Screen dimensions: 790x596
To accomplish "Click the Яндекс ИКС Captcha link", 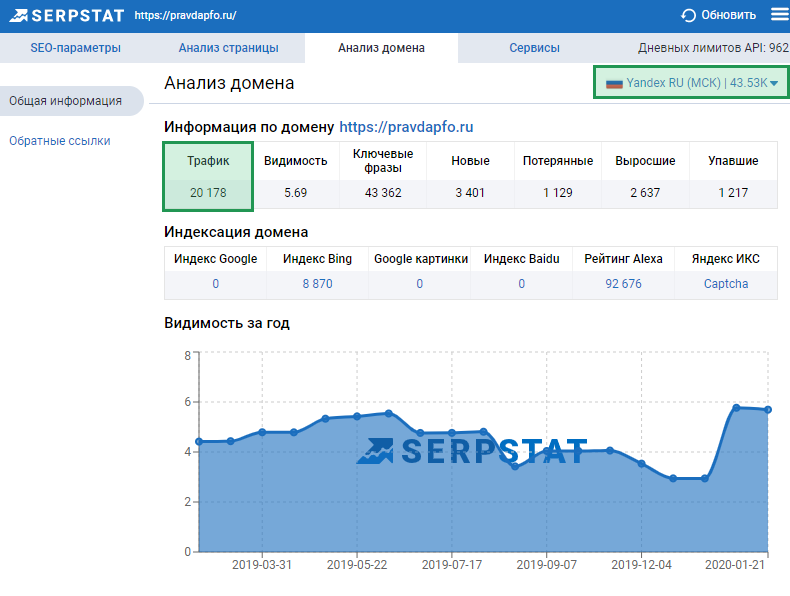I will [726, 284].
